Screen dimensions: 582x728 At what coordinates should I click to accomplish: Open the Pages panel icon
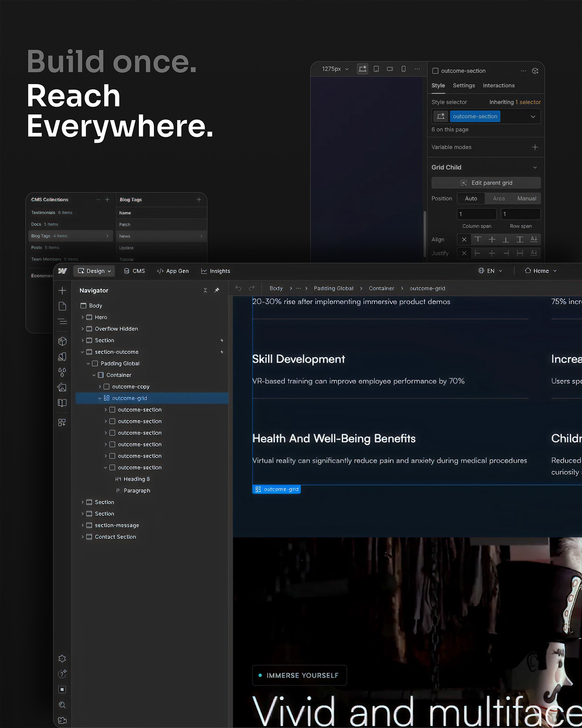pos(62,306)
